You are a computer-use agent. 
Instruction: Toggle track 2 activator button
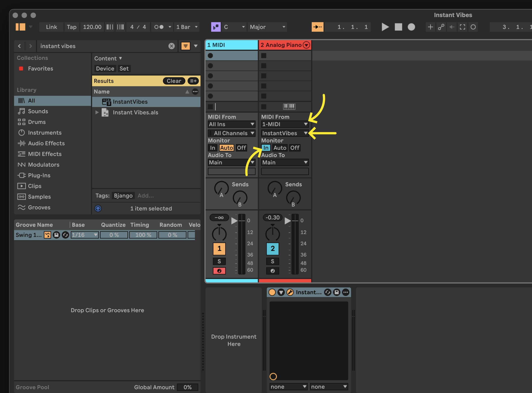tap(273, 249)
